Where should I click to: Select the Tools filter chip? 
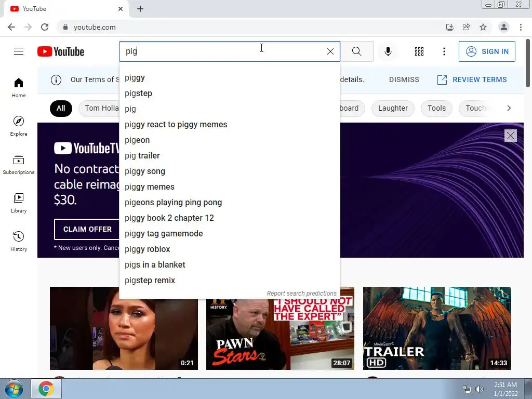[436, 108]
